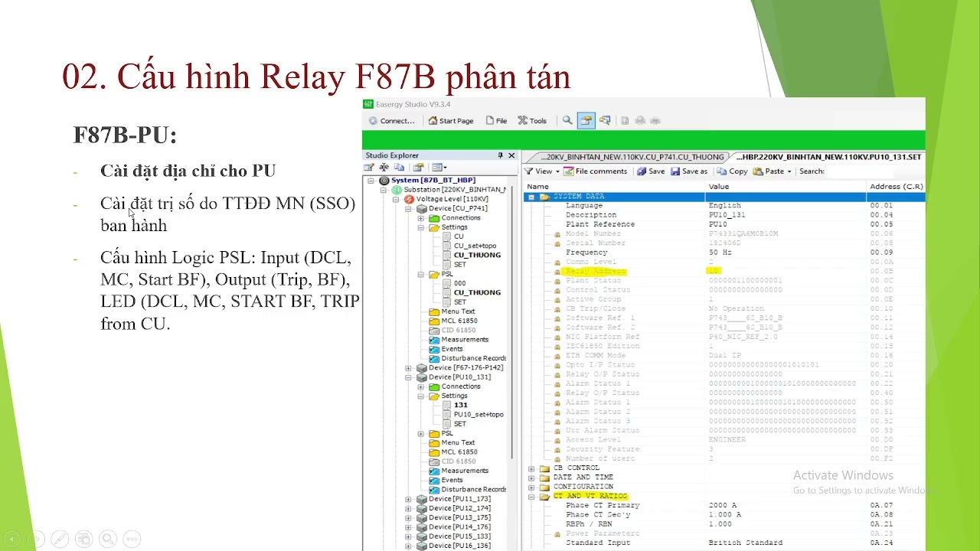The width and height of the screenshot is (980, 551).
Task: Pin the Studio Explorer panel
Action: (500, 155)
